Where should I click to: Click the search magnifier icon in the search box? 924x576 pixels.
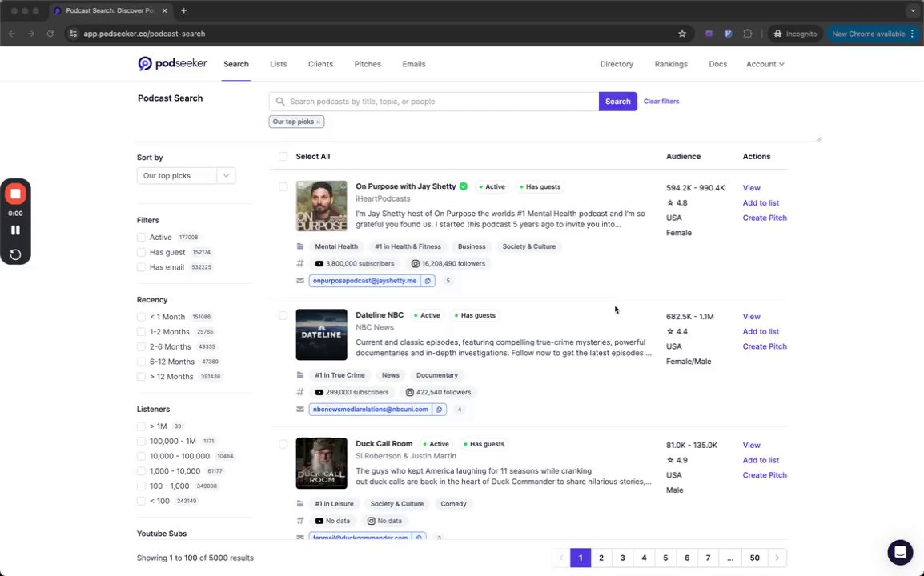(x=280, y=102)
